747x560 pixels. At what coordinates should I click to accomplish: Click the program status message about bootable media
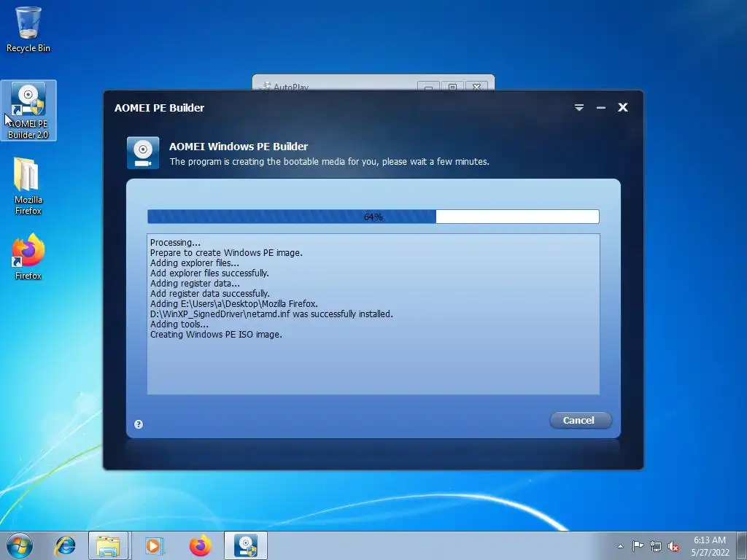[329, 161]
